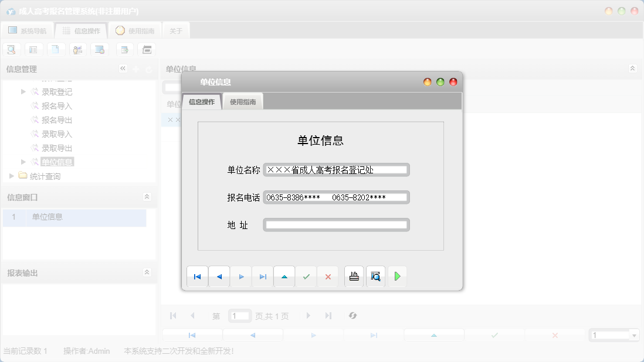Screen dimensions: 644x362
Task: Print the unit information record
Action: pyautogui.click(x=354, y=276)
